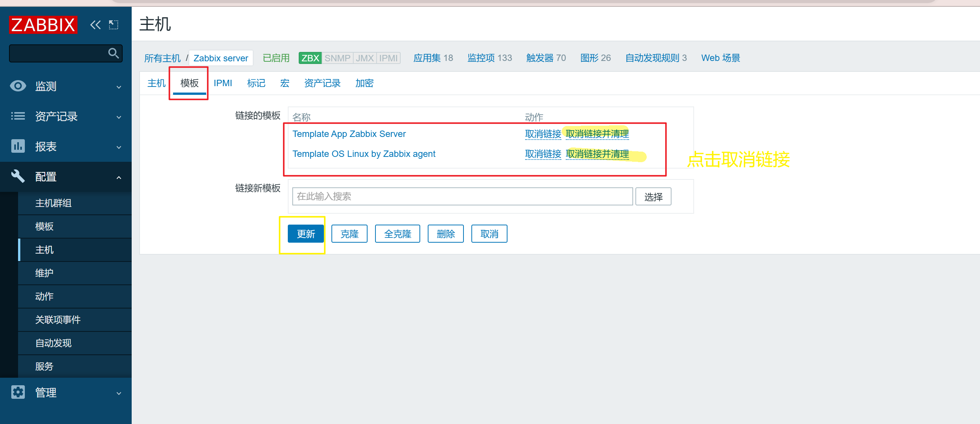Click the 全克隆 button
The height and width of the screenshot is (424, 980).
398,234
